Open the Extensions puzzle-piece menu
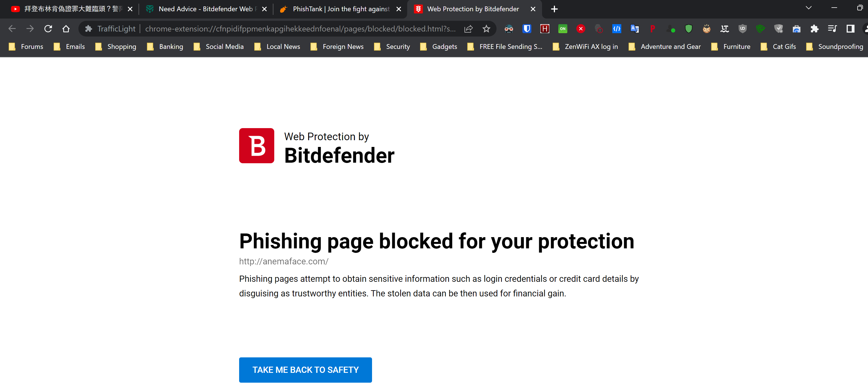 tap(814, 29)
